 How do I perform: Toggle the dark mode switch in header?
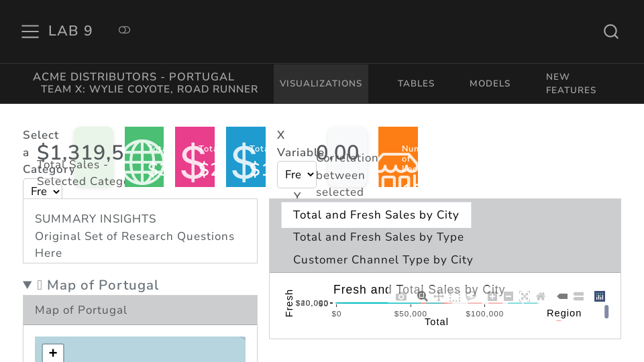click(x=124, y=30)
